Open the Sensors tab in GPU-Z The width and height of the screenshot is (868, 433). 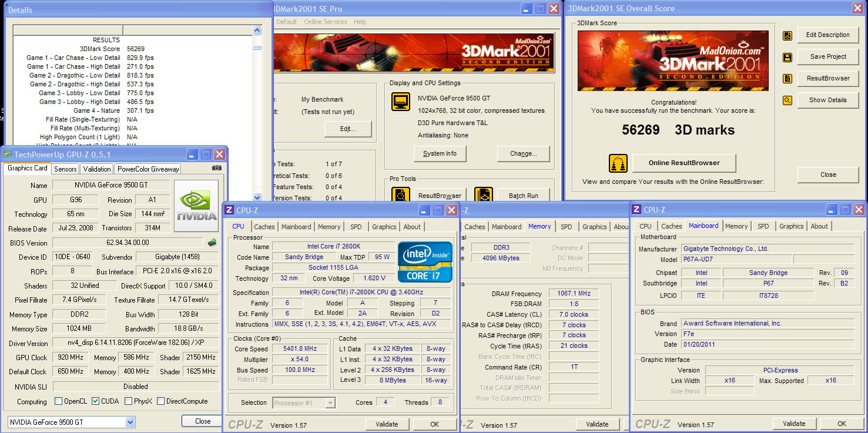(65, 169)
